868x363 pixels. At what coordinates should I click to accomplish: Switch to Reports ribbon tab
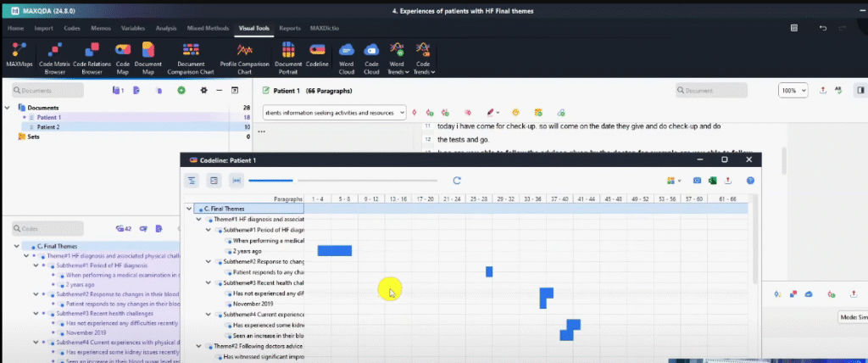290,28
